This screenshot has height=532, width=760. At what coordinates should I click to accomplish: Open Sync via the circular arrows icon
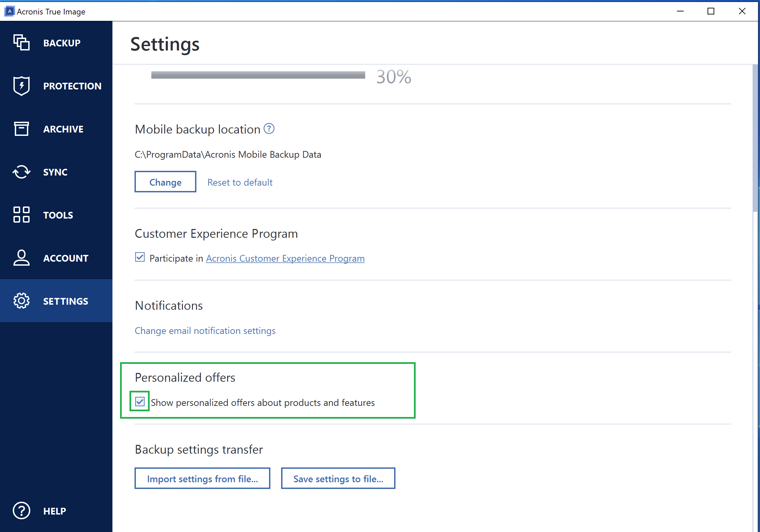[x=21, y=172]
